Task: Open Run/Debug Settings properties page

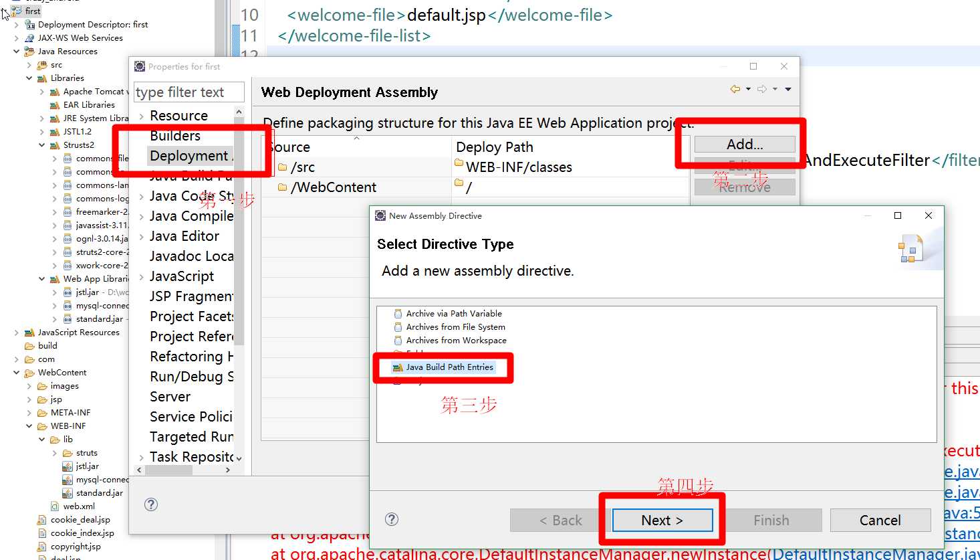Action: click(191, 377)
